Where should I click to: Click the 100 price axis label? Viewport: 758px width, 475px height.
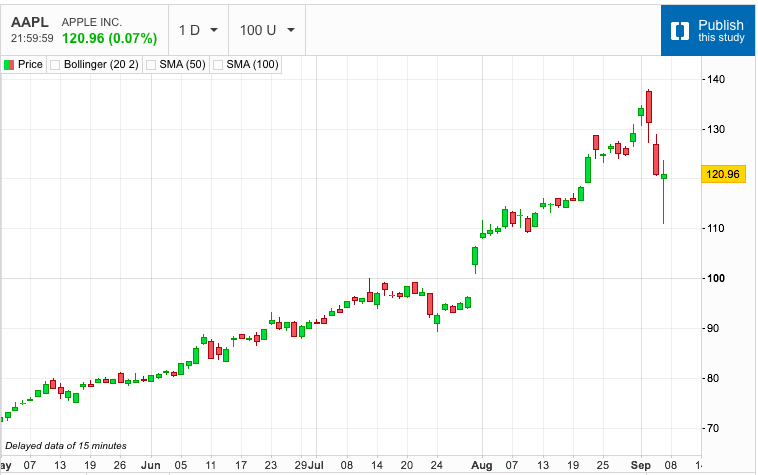(x=716, y=278)
